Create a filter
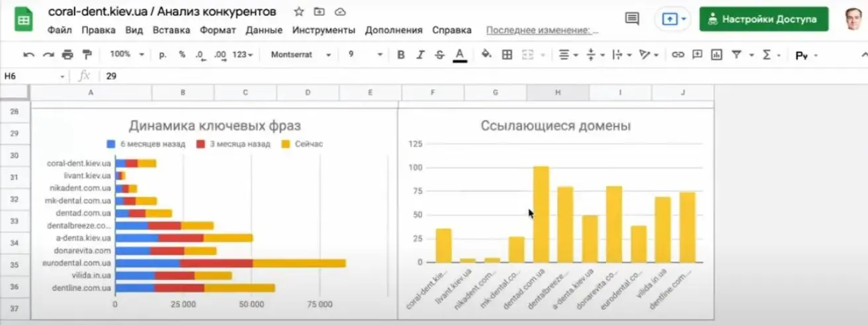868x325 pixels. (735, 55)
